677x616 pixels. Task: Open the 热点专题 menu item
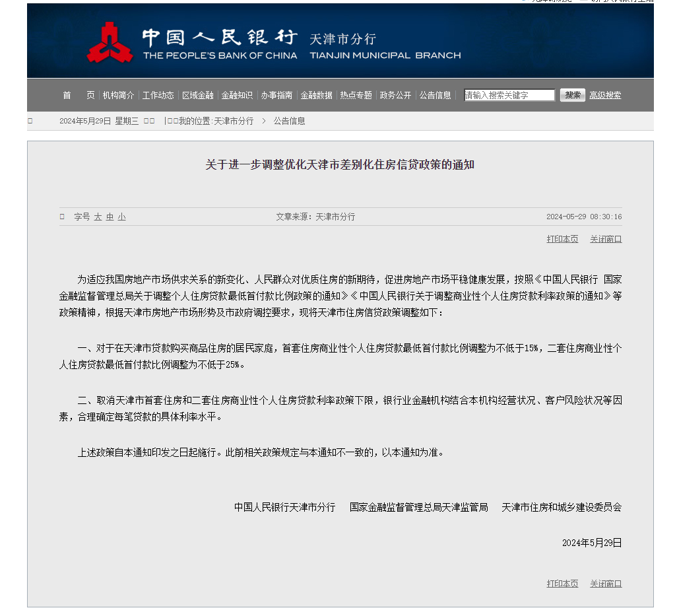[x=356, y=95]
